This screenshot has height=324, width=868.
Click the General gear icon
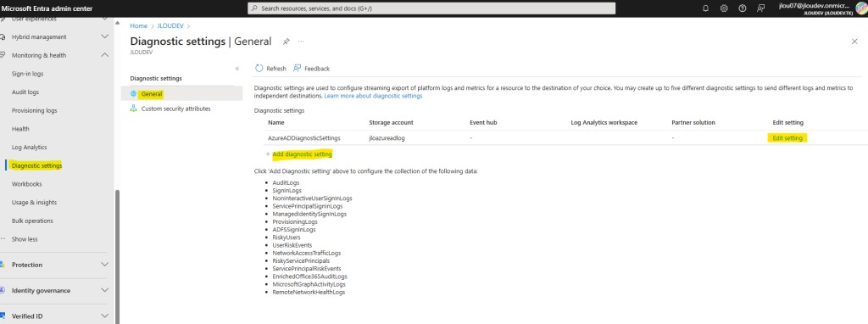pos(133,94)
